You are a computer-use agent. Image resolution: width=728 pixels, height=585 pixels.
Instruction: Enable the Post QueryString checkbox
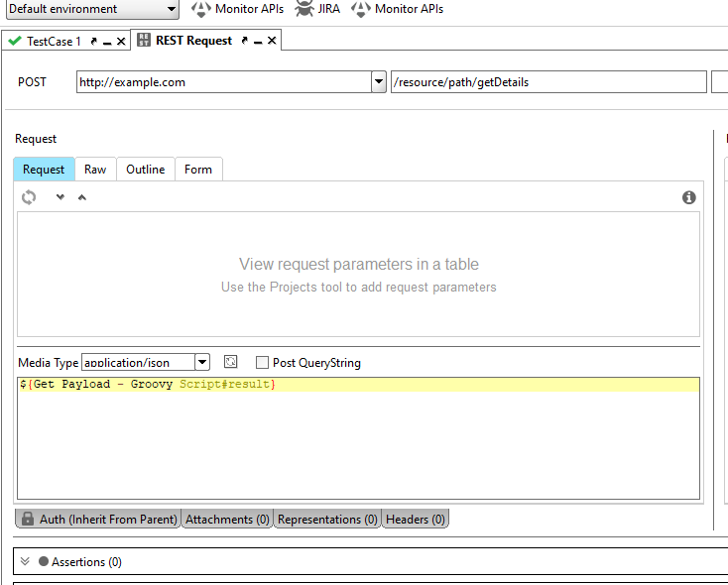[262, 363]
